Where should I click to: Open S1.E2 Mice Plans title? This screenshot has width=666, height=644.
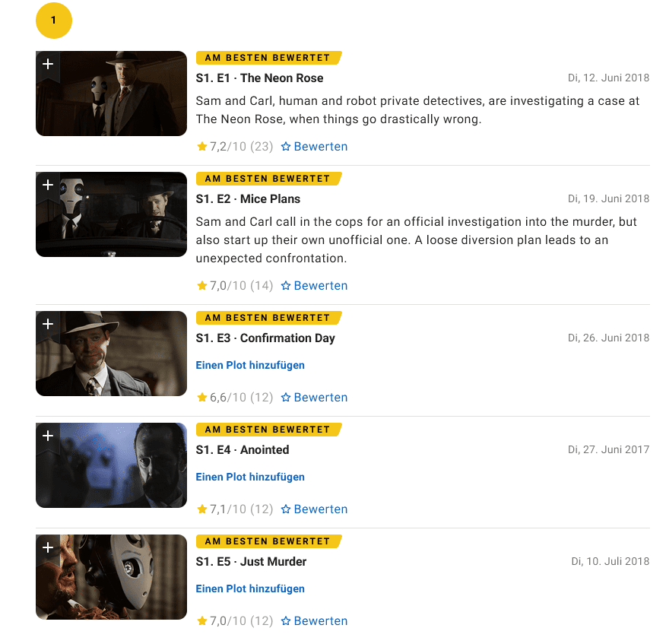click(x=248, y=199)
